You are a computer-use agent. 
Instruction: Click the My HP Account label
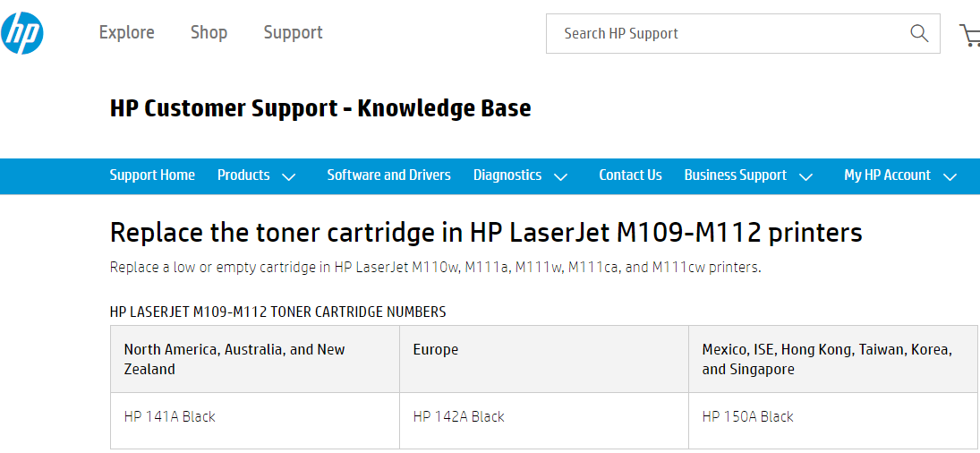[x=887, y=175]
